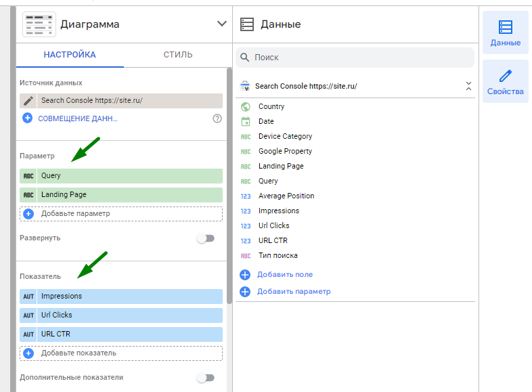Enable Дополнительные показатели switch
532x392 pixels.
click(x=205, y=378)
